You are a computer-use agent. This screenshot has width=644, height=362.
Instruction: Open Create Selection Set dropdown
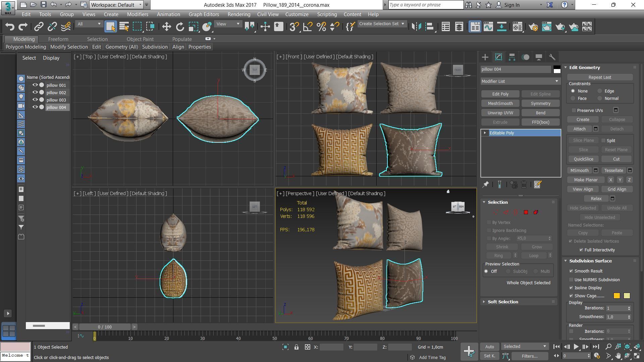[x=382, y=24]
